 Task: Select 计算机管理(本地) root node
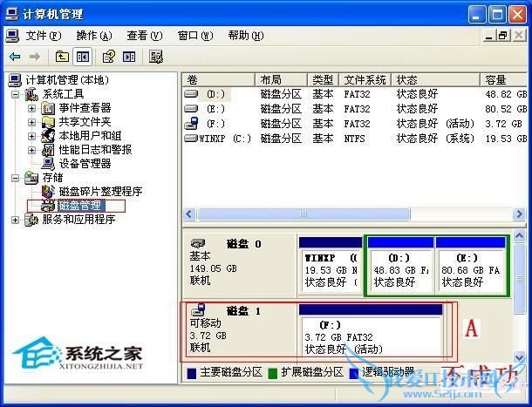pos(67,80)
